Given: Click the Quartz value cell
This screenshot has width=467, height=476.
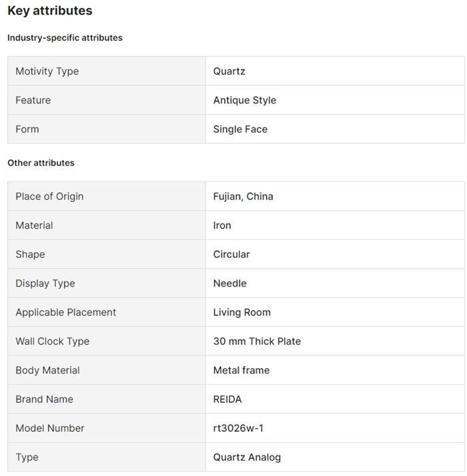Looking at the screenshot, I should [229, 71].
